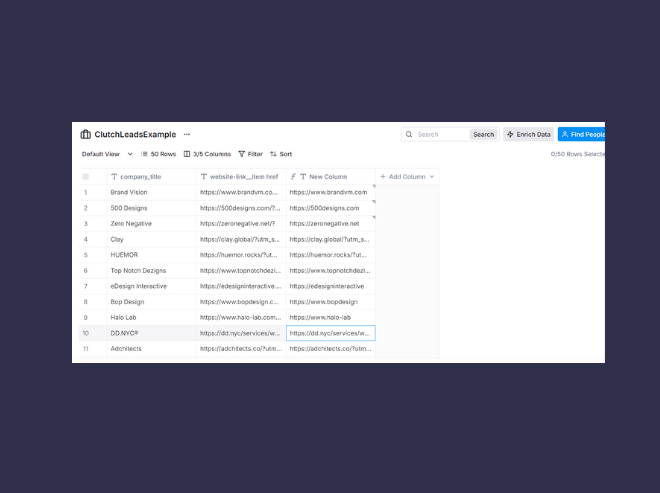The height and width of the screenshot is (493, 660).
Task: Click https://500designs.com New Column cell
Action: click(331, 208)
